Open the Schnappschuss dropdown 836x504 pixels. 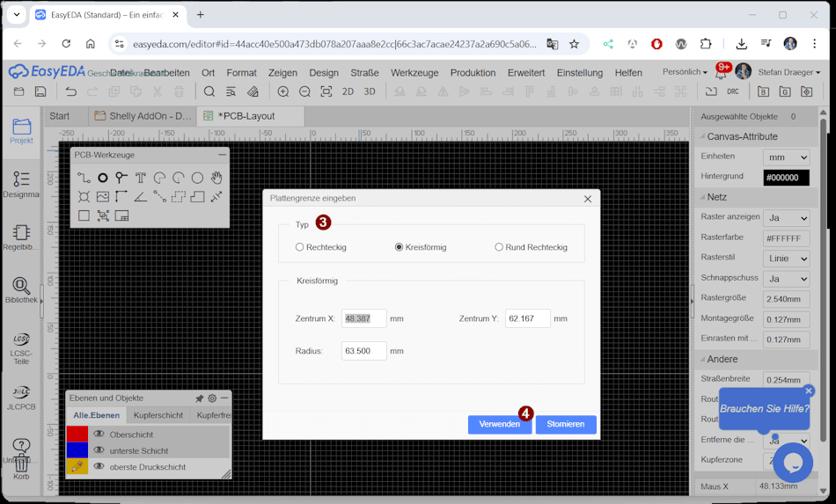tap(786, 279)
